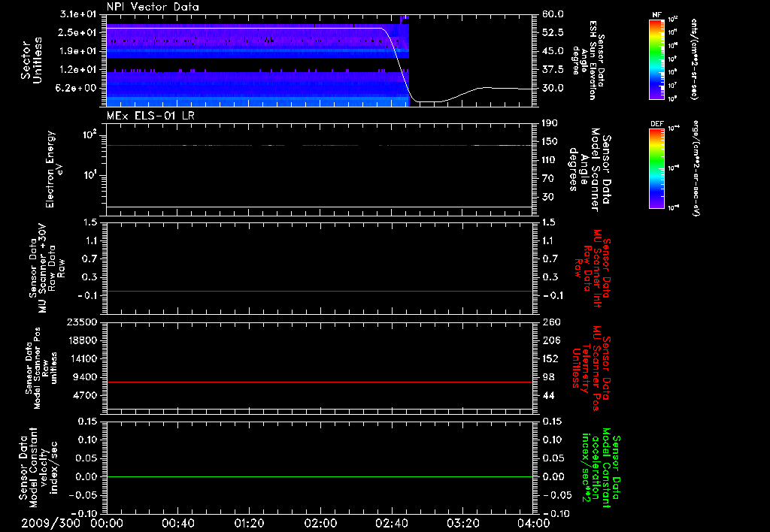
Task: Click the 14100 scanner position tick value
Action: coord(81,358)
